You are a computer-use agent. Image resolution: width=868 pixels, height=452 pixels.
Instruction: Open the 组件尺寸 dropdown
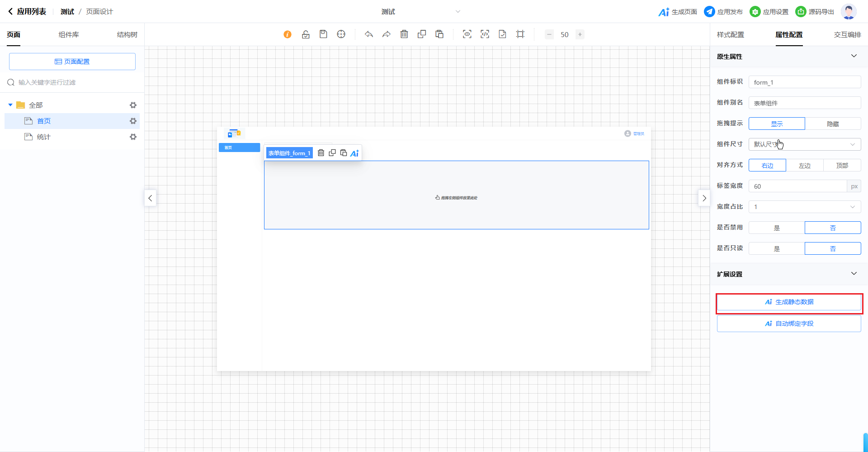(805, 144)
